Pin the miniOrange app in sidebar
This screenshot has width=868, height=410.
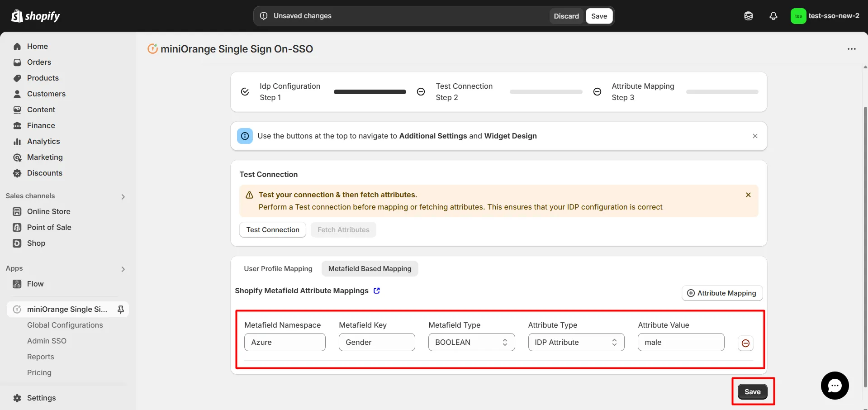click(120, 309)
